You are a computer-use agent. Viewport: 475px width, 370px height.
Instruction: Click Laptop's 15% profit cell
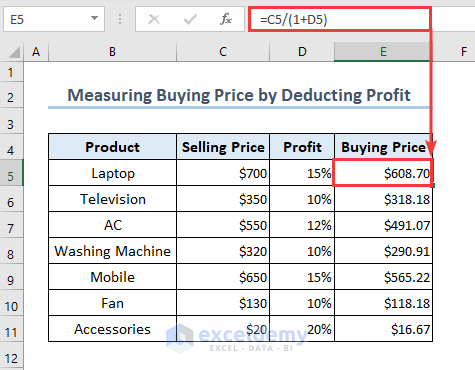coord(302,173)
